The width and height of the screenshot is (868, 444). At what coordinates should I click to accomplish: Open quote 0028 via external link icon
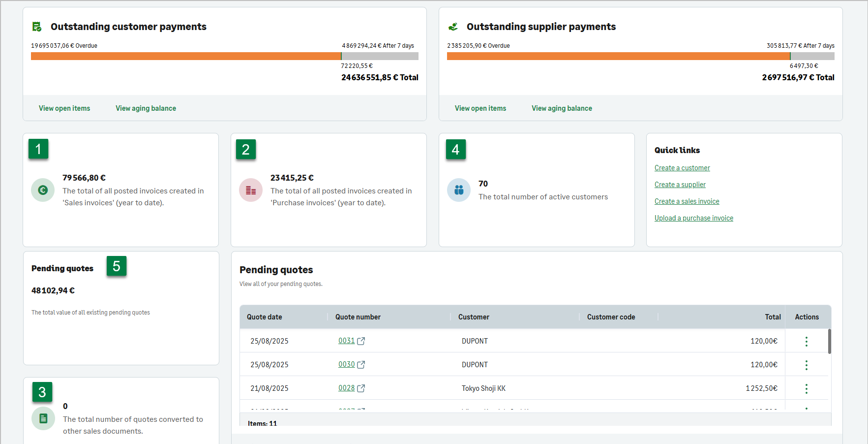(361, 388)
